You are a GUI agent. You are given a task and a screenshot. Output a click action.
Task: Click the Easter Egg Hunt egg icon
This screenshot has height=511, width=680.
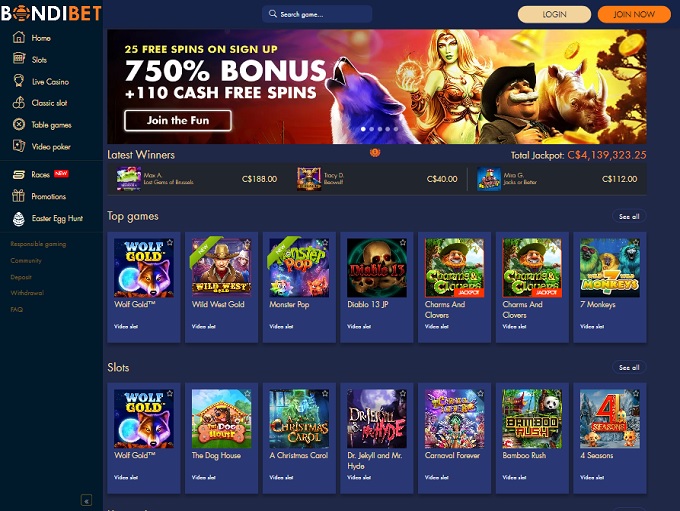pyautogui.click(x=19, y=219)
